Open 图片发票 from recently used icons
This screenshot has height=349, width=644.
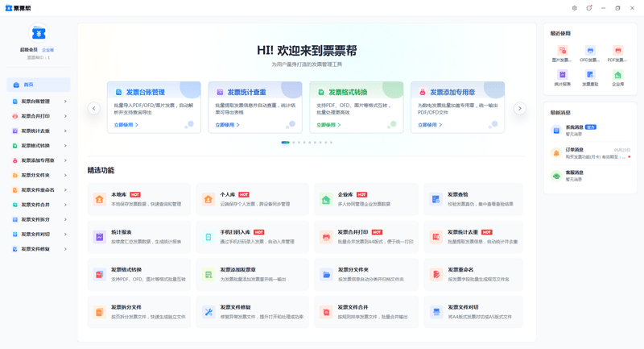(562, 51)
